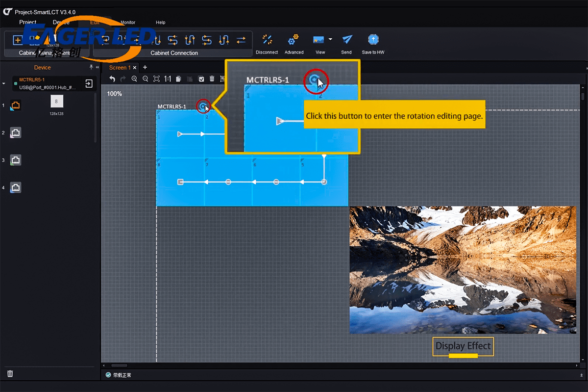Screen dimensions: 588x392
Task: Click the Disconnect toolbar icon
Action: [267, 40]
